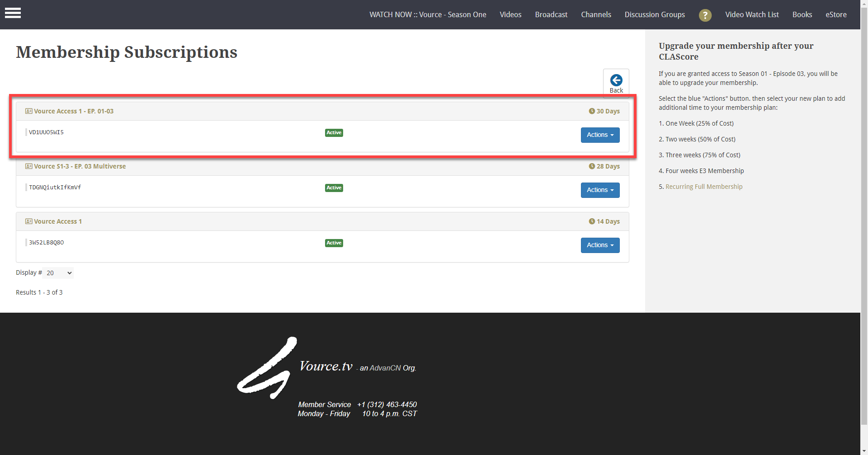Open the Display # count dropdown

58,273
